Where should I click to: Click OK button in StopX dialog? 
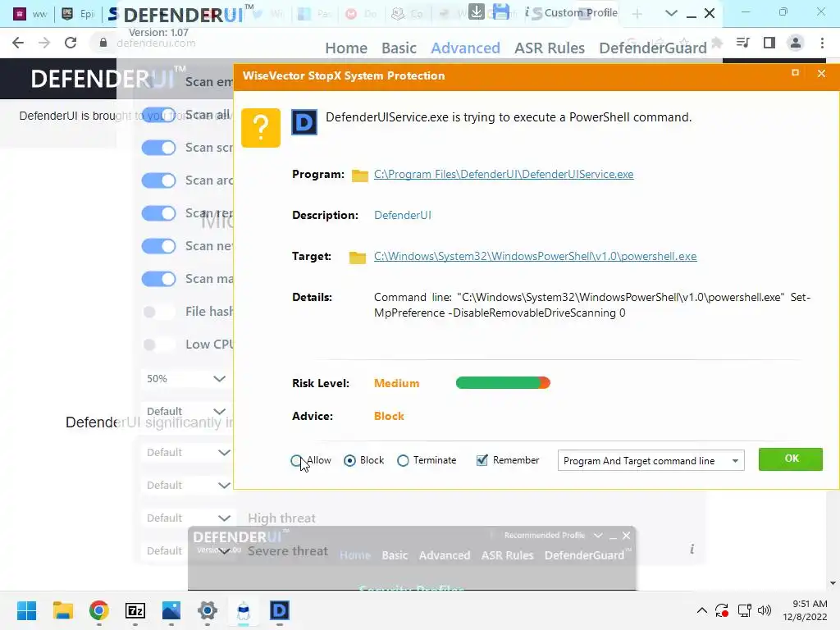(790, 459)
